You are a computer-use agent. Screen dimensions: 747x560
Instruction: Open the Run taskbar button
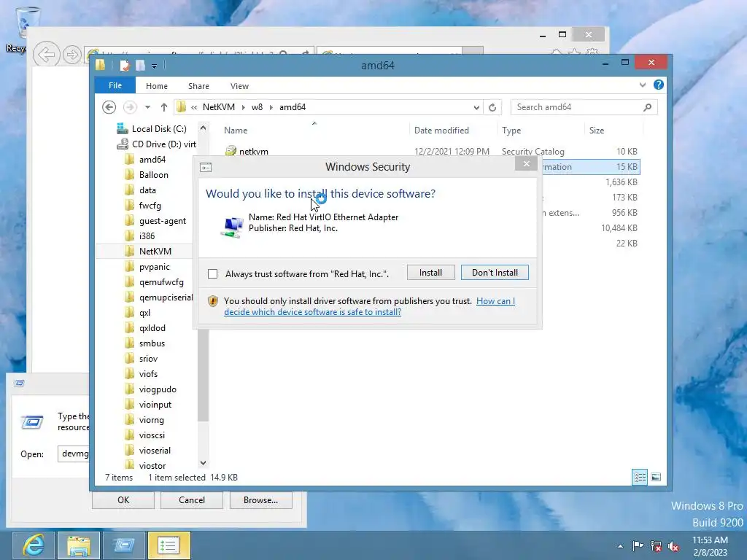pos(124,545)
